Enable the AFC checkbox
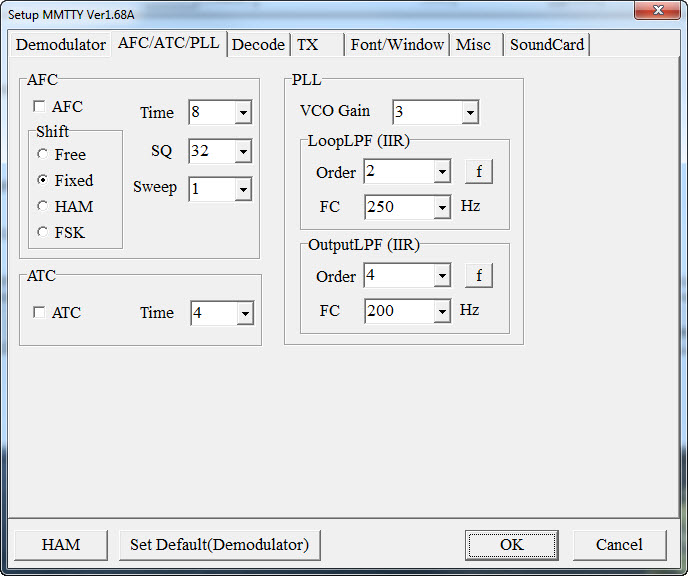This screenshot has height=576, width=688. point(39,106)
